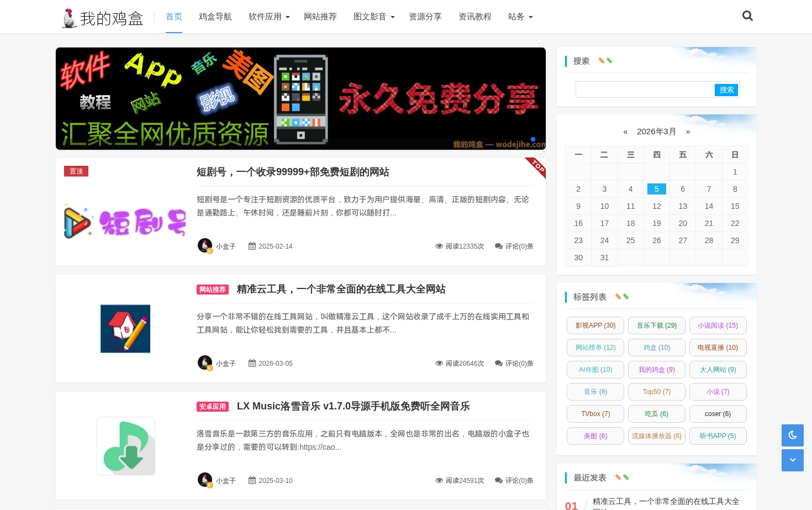Open 资源分享 in navigation bar
The height and width of the screenshot is (510, 812).
pyautogui.click(x=425, y=17)
